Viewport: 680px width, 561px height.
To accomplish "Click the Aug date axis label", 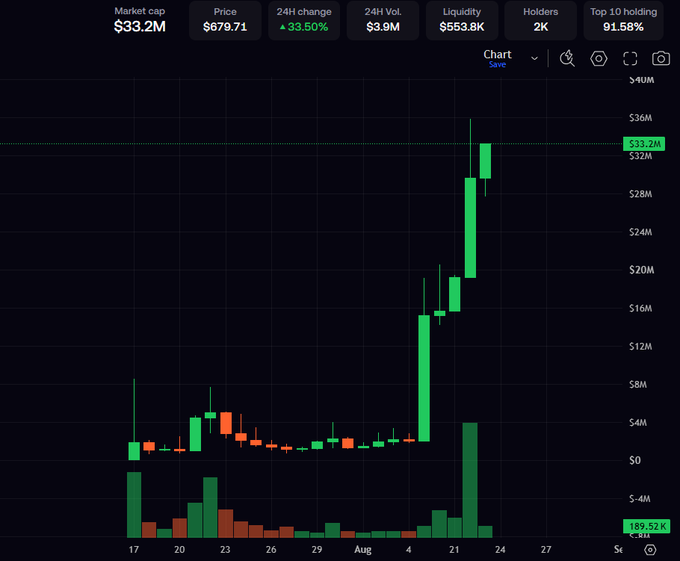I will click(363, 550).
